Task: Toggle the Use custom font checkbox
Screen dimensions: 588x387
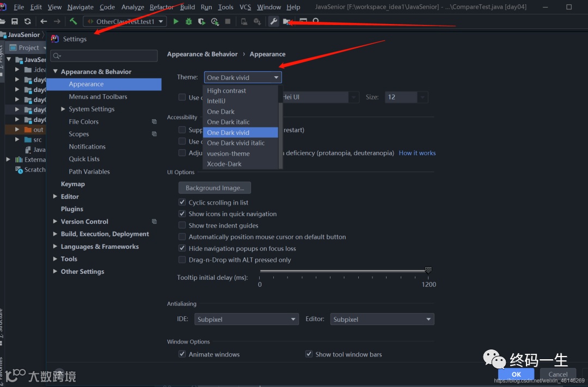Action: (x=182, y=97)
